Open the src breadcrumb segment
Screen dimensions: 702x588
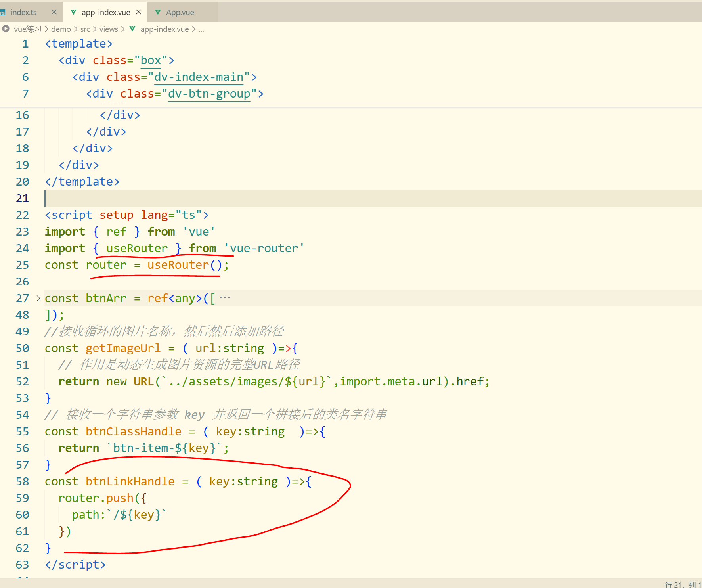point(85,29)
